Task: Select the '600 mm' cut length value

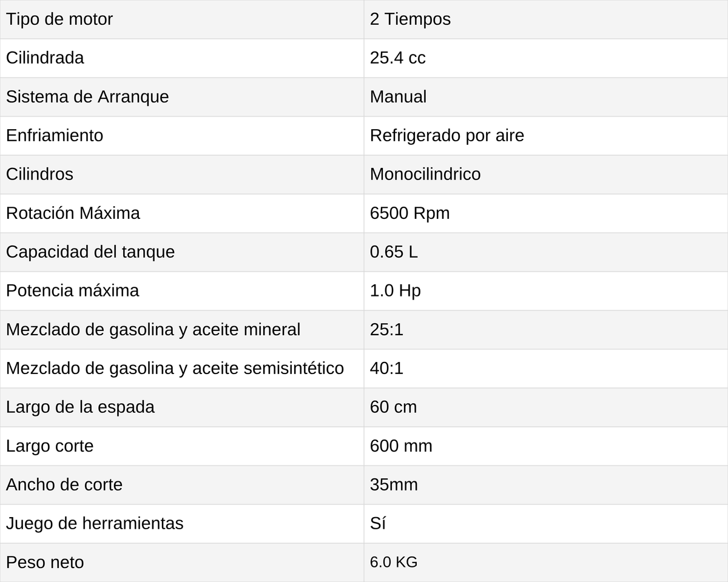Action: pos(401,446)
